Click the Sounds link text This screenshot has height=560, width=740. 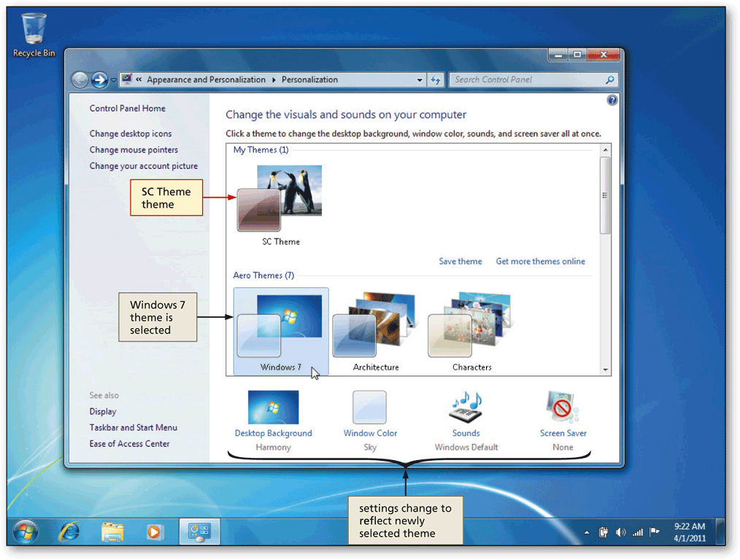tap(466, 433)
